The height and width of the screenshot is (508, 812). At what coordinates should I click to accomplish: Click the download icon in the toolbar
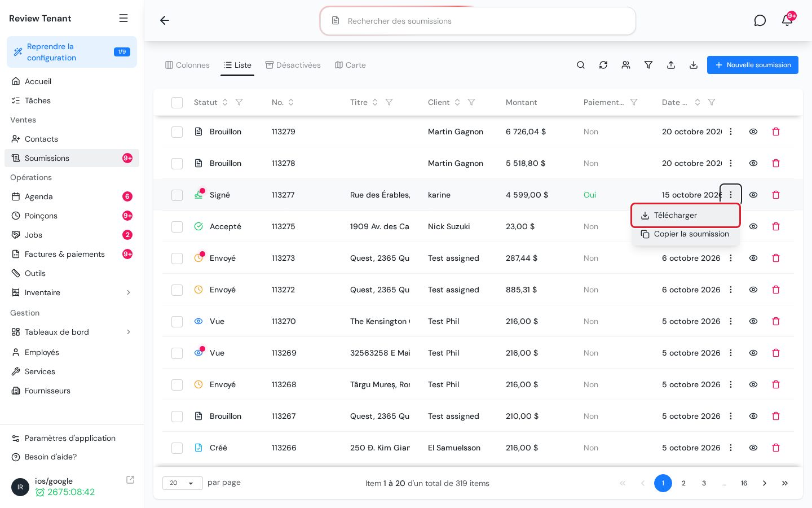tap(694, 65)
